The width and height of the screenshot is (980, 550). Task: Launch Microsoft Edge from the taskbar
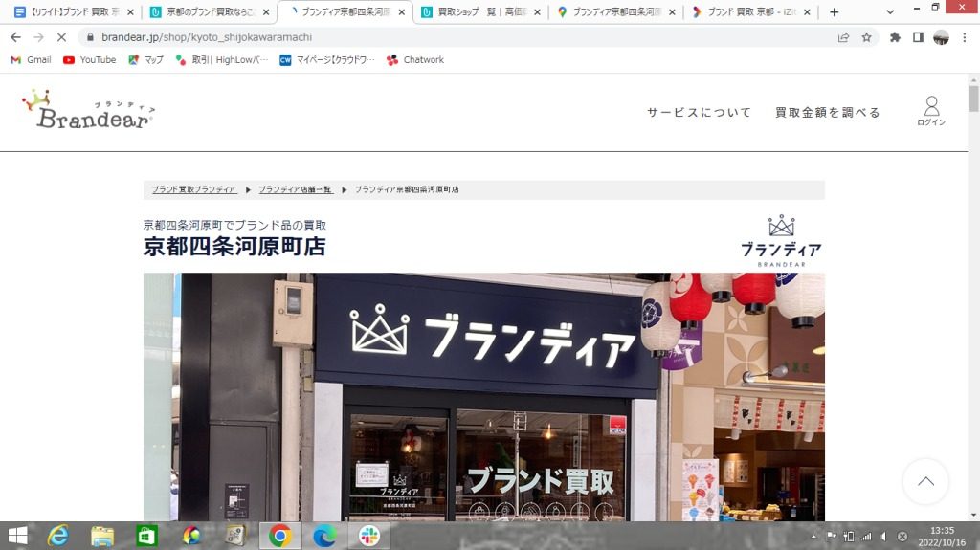(x=323, y=536)
